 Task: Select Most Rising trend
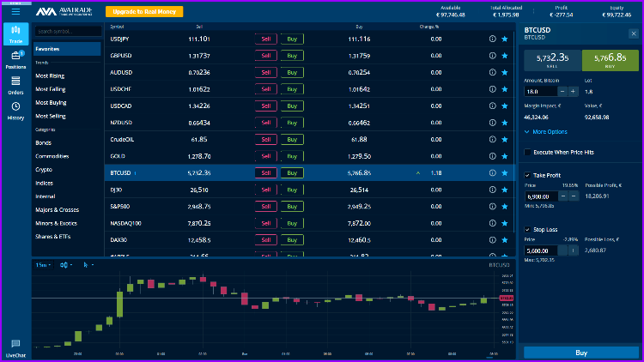pyautogui.click(x=50, y=76)
